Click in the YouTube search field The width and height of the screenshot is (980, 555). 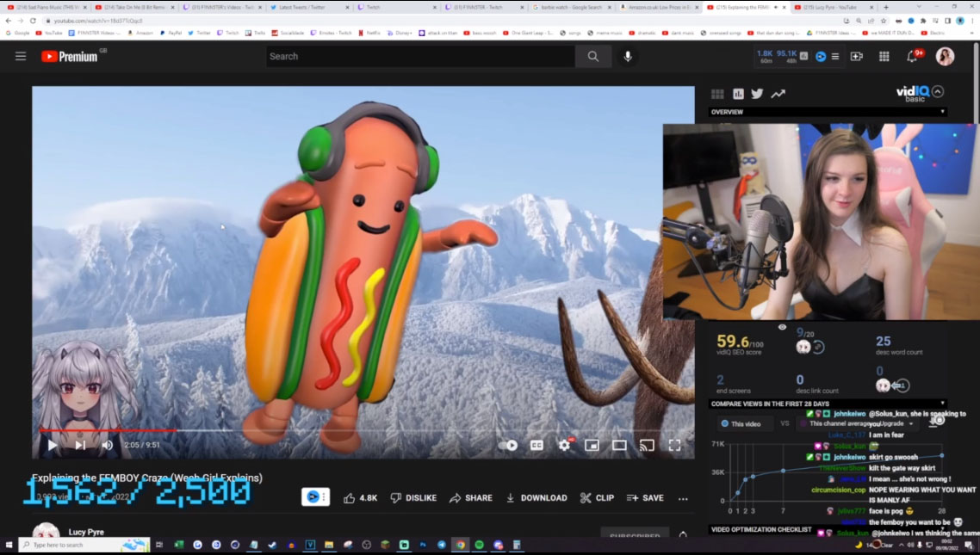coord(420,56)
